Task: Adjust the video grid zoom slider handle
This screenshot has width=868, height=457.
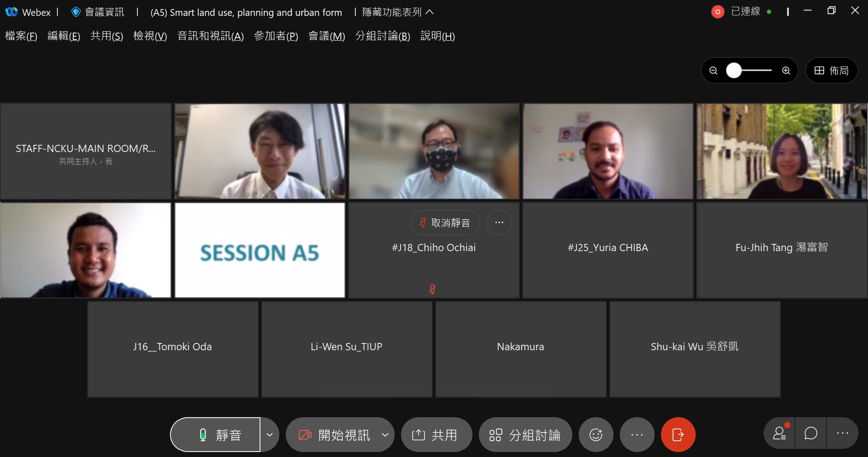Action: click(x=734, y=71)
